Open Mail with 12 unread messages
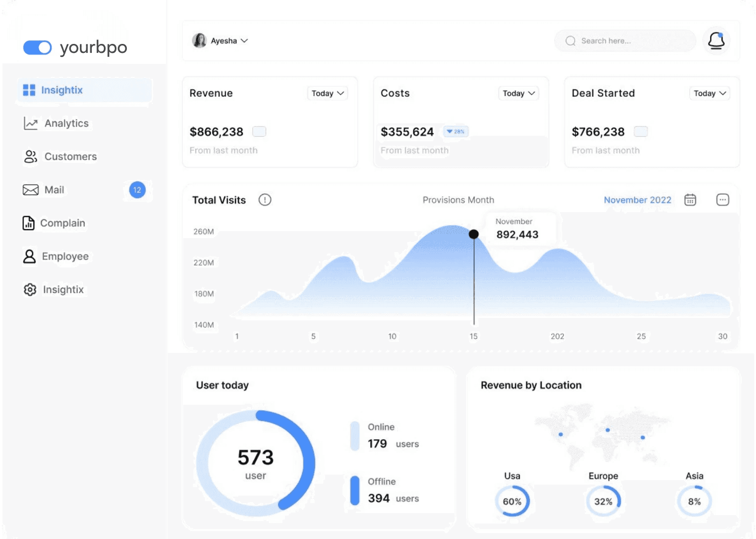756x539 pixels. click(x=30, y=190)
